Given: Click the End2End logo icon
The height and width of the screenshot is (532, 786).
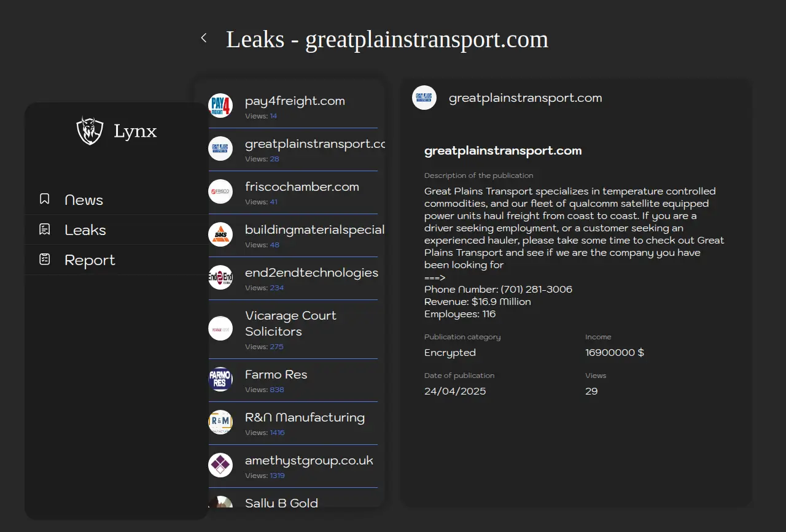Looking at the screenshot, I should pyautogui.click(x=220, y=277).
